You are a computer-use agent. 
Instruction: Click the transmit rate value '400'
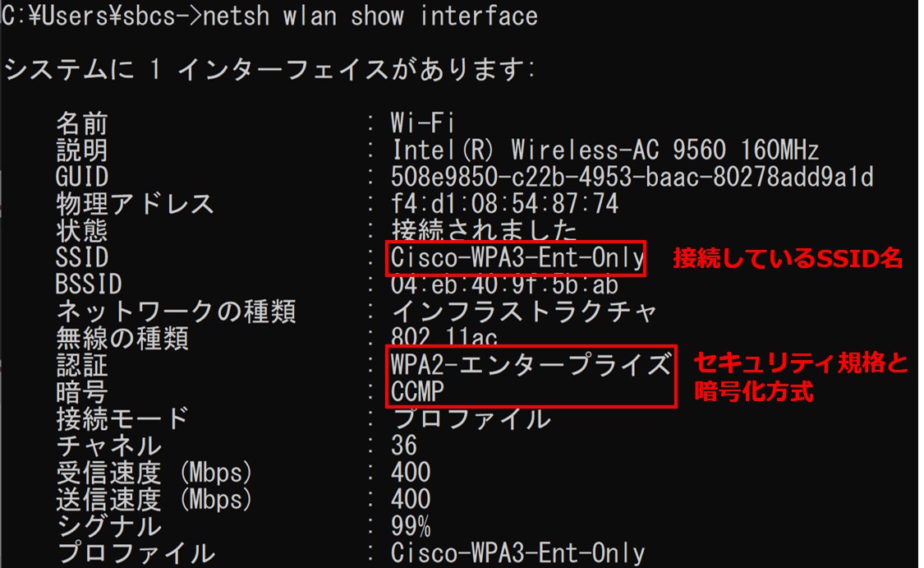(x=411, y=500)
